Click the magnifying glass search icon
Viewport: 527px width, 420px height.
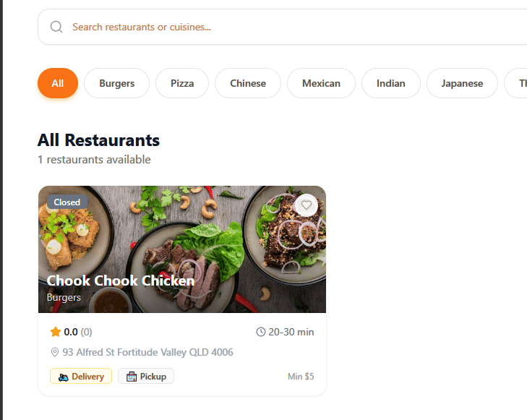(56, 27)
